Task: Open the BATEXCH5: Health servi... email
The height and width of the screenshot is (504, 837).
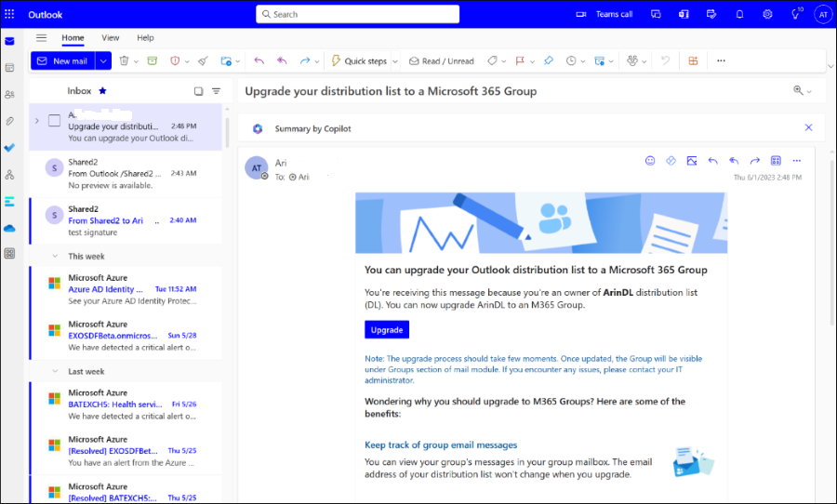Action: pyautogui.click(x=126, y=405)
